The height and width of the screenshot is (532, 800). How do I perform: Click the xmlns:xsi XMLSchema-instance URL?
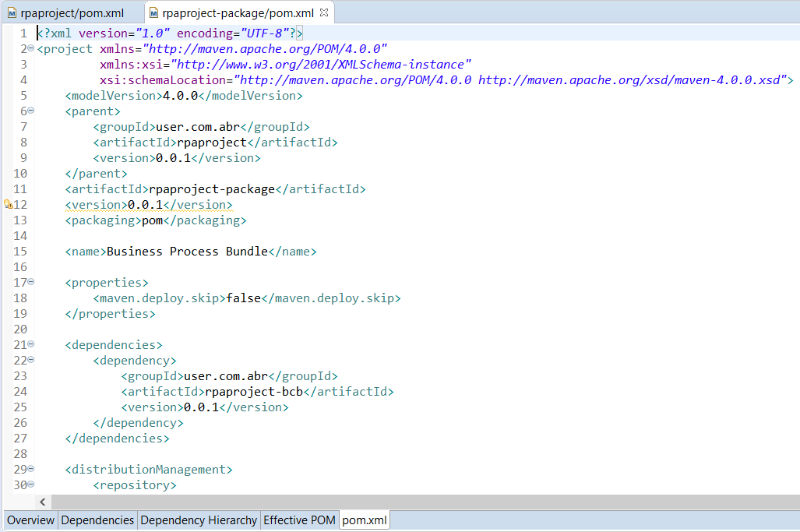pos(321,65)
